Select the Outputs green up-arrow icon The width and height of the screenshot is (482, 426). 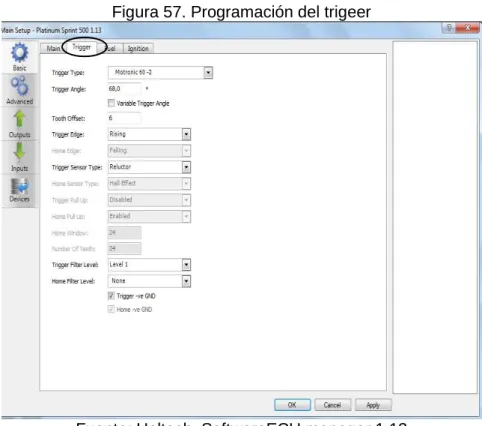(19, 119)
